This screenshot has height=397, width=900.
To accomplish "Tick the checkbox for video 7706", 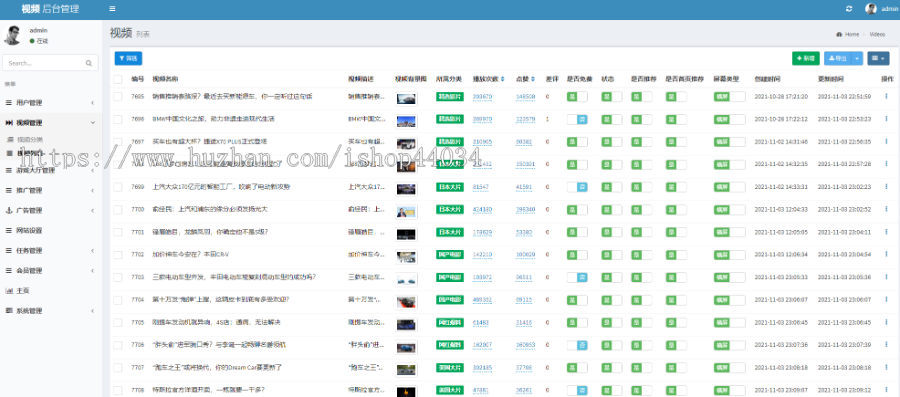I will point(118,345).
